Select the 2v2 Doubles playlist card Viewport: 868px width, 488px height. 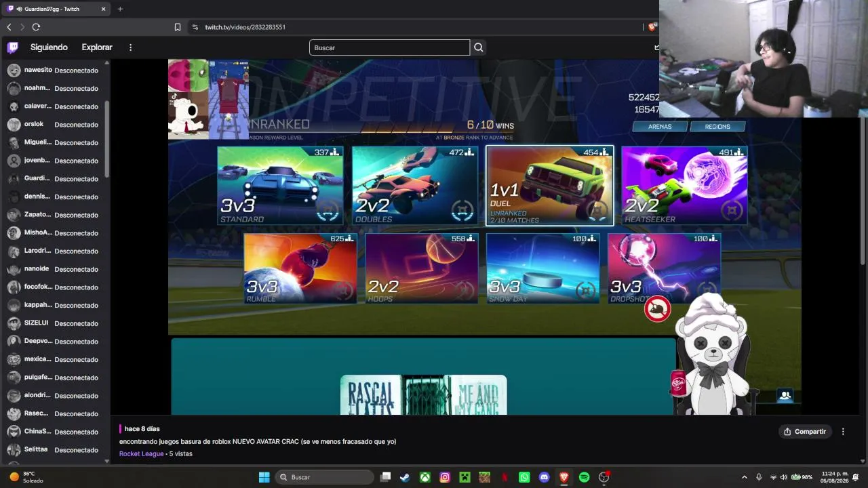(415, 185)
